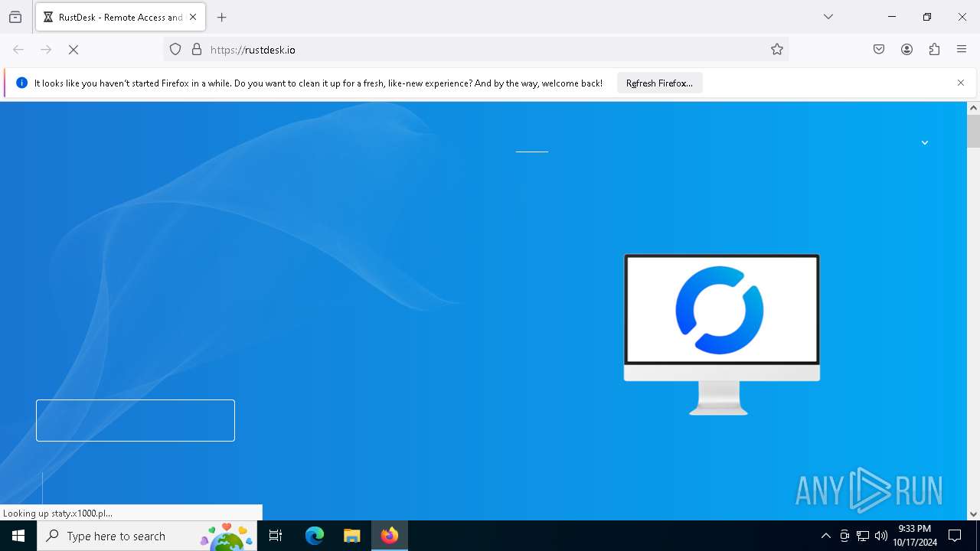This screenshot has width=980, height=551.
Task: Show site security padlock info
Action: coord(197,49)
